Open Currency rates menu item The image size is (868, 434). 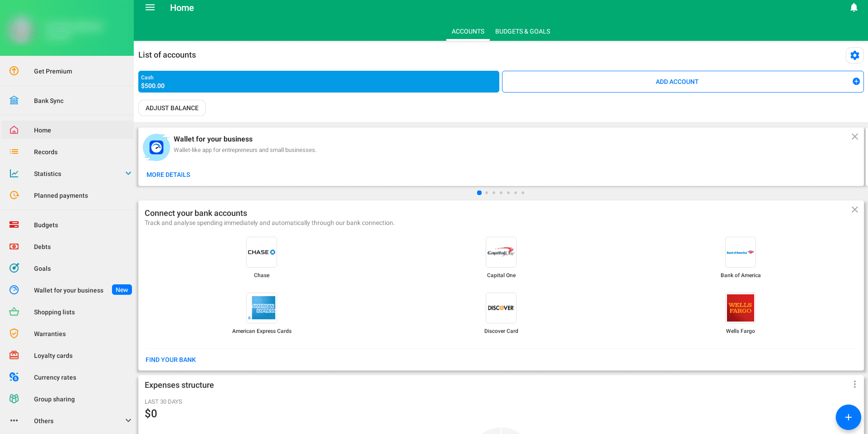coord(67,377)
